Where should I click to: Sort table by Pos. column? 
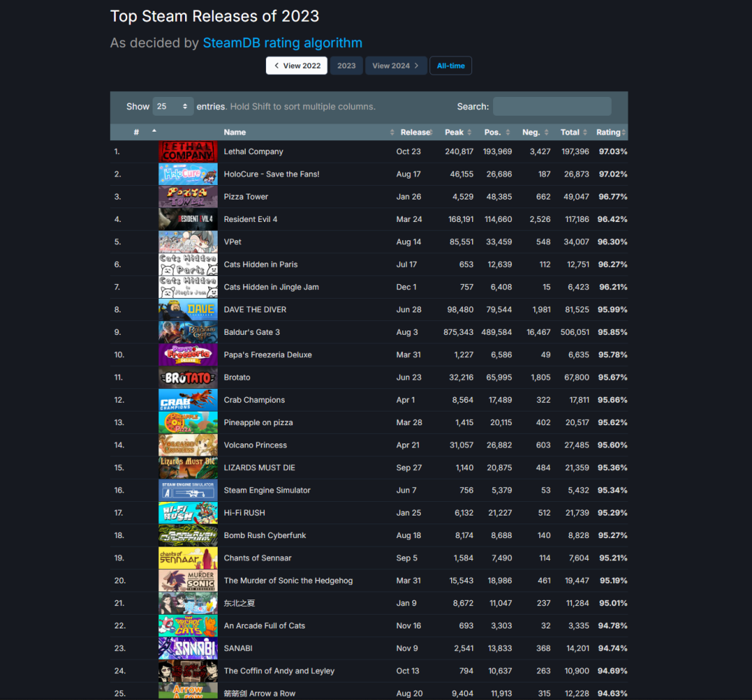pos(492,132)
